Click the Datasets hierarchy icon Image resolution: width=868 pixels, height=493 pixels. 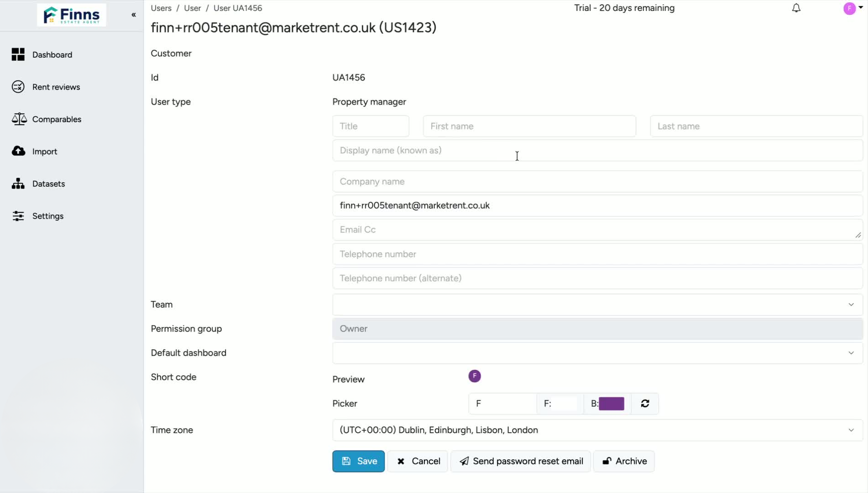coord(18,184)
